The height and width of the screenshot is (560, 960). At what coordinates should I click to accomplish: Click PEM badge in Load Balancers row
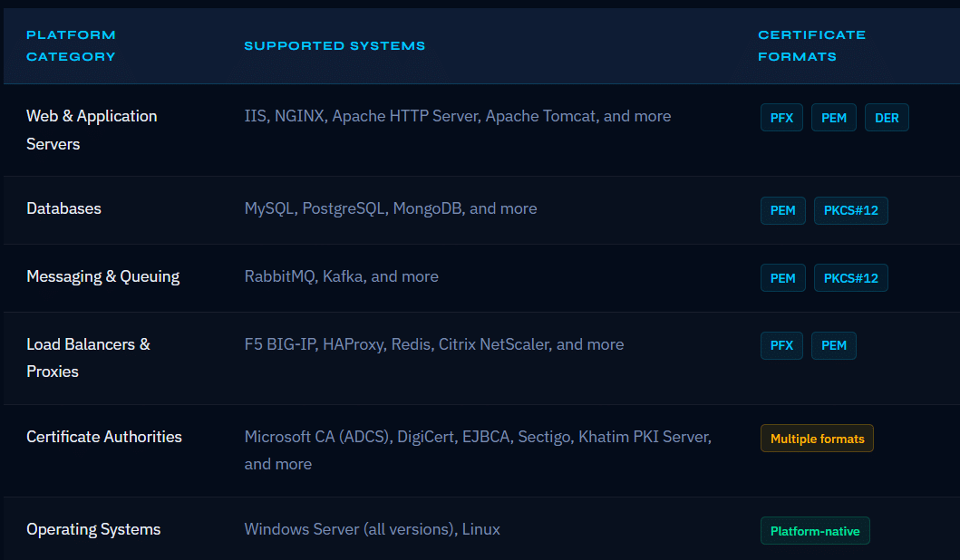tap(834, 346)
